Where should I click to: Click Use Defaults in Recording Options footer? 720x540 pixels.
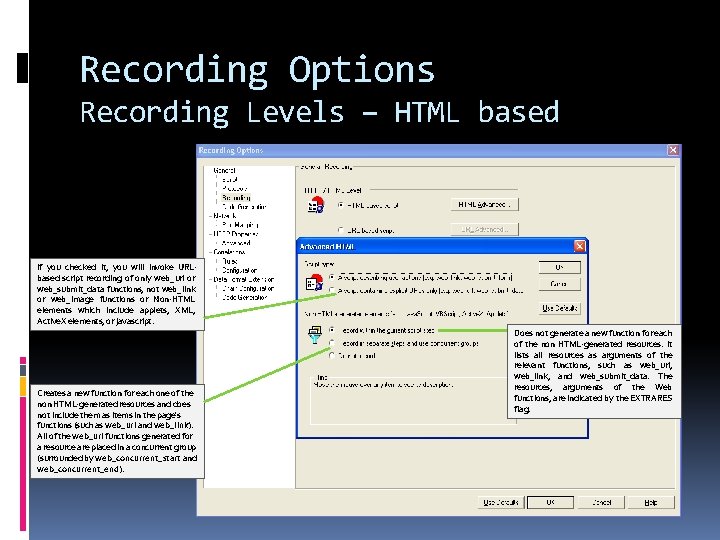[x=501, y=502]
